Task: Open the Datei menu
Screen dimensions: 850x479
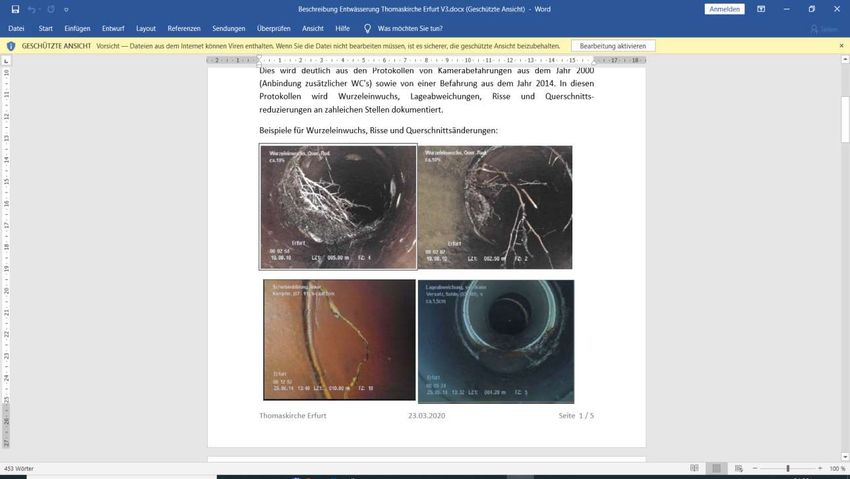Action: click(16, 28)
